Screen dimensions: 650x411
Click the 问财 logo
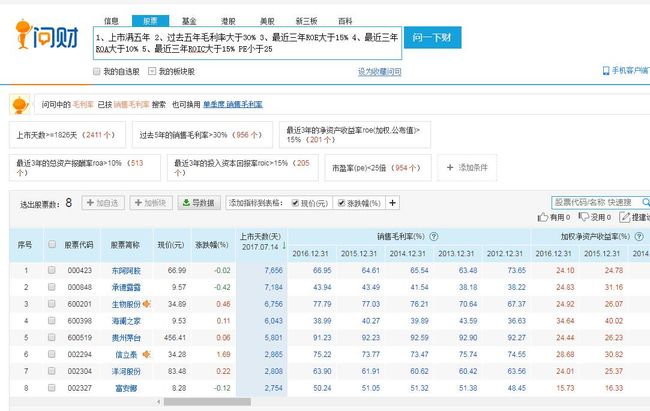pos(47,35)
